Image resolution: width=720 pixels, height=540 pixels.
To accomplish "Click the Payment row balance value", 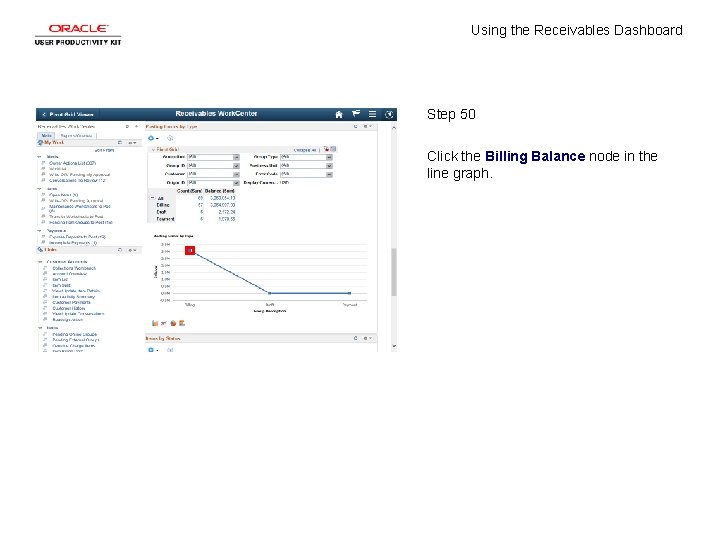I will [227, 219].
